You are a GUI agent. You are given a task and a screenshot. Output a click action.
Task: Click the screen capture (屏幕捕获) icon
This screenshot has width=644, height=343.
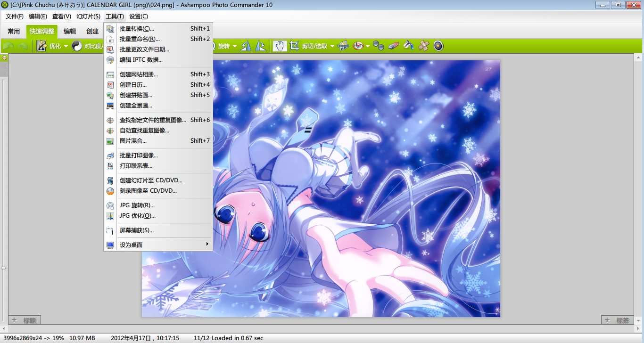110,230
